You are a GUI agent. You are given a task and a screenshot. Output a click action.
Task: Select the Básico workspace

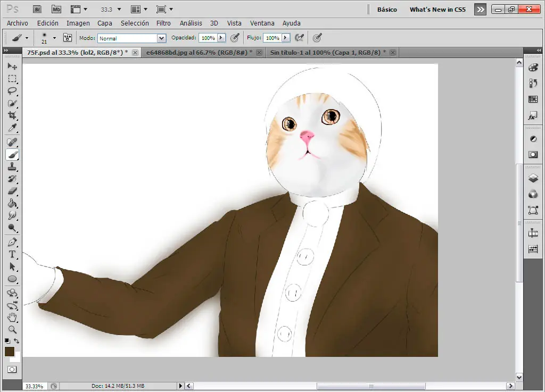[387, 10]
